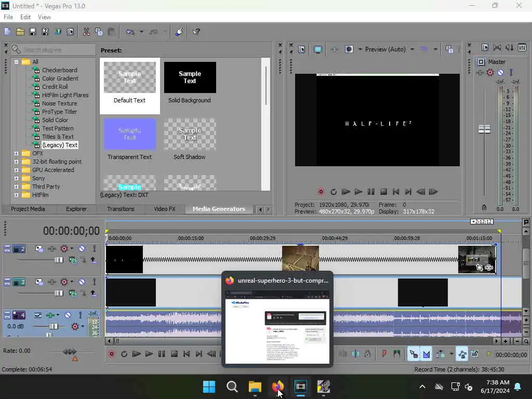
Task: Mute video track 3
Action: point(82,282)
